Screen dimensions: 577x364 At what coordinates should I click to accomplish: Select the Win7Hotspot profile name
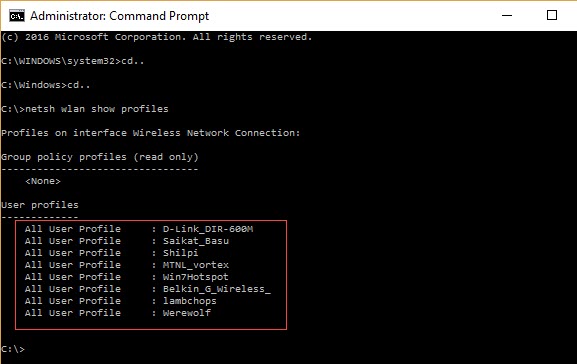[x=195, y=277]
